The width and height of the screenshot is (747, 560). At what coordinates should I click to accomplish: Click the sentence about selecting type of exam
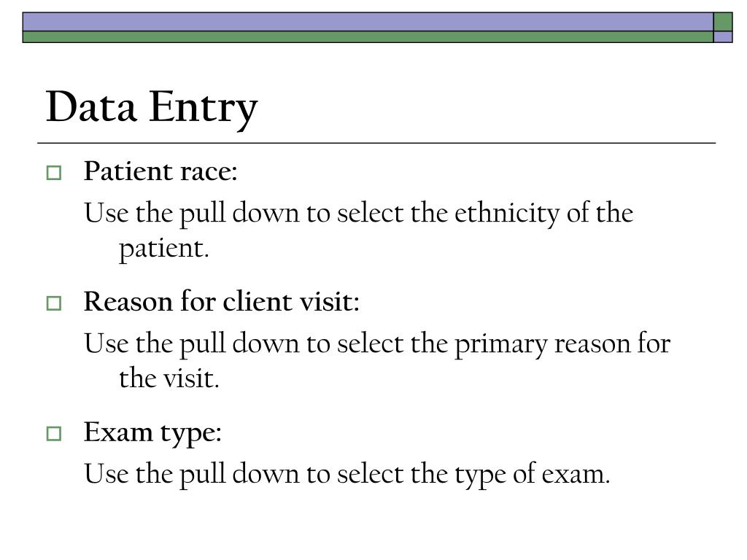[347, 474]
